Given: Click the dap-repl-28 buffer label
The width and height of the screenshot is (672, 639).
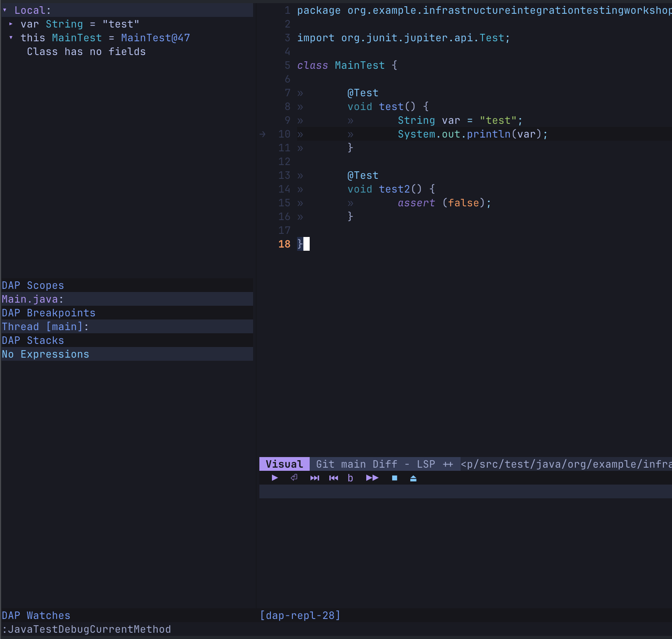Looking at the screenshot, I should [300, 615].
